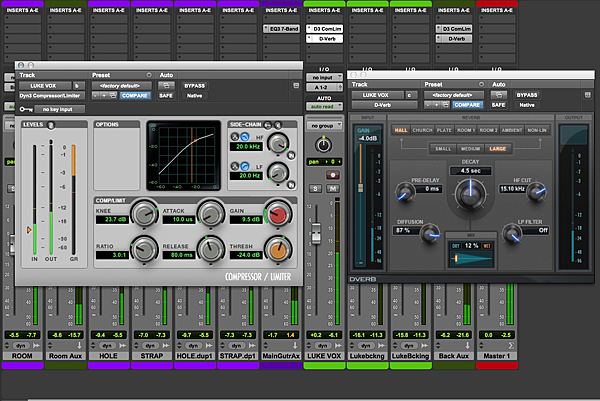Toggle SAFE in the Compressor window

pos(166,95)
